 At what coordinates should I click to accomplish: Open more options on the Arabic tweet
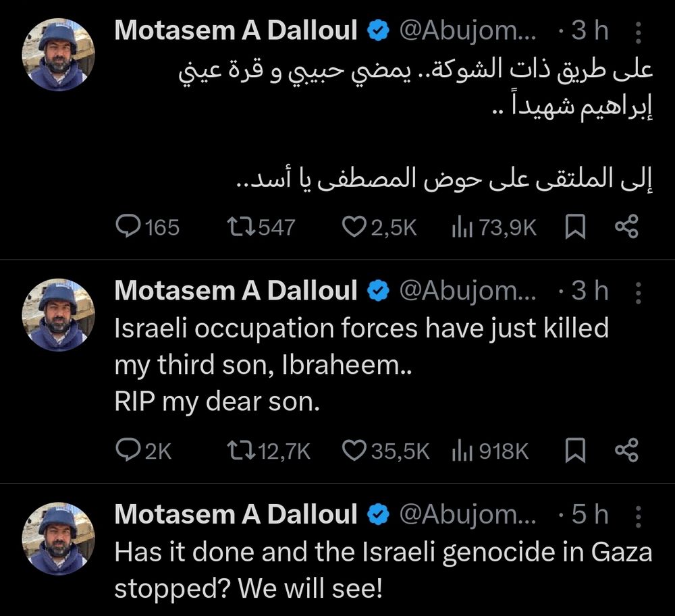coord(639,32)
